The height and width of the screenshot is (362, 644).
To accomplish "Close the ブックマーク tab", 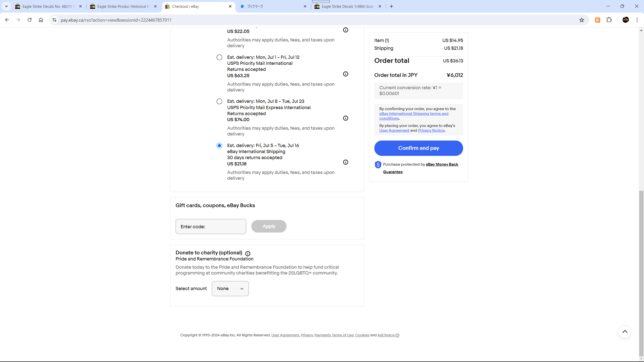I will coord(305,6).
